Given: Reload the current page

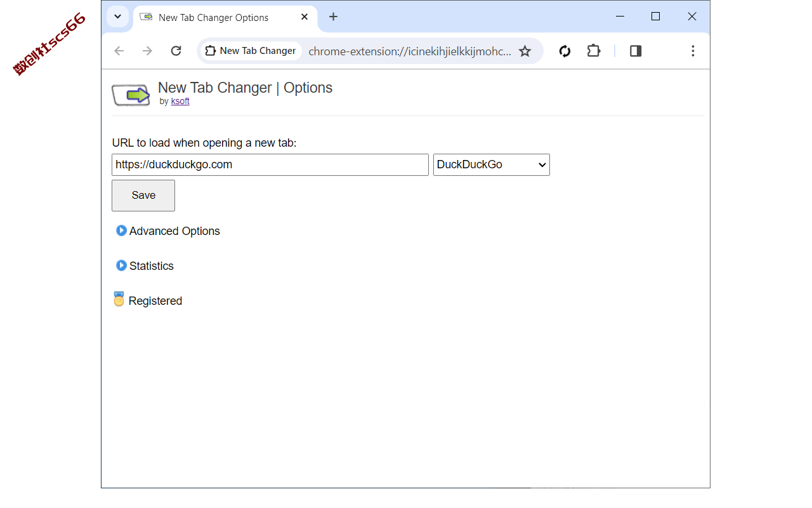Looking at the screenshot, I should tap(176, 51).
